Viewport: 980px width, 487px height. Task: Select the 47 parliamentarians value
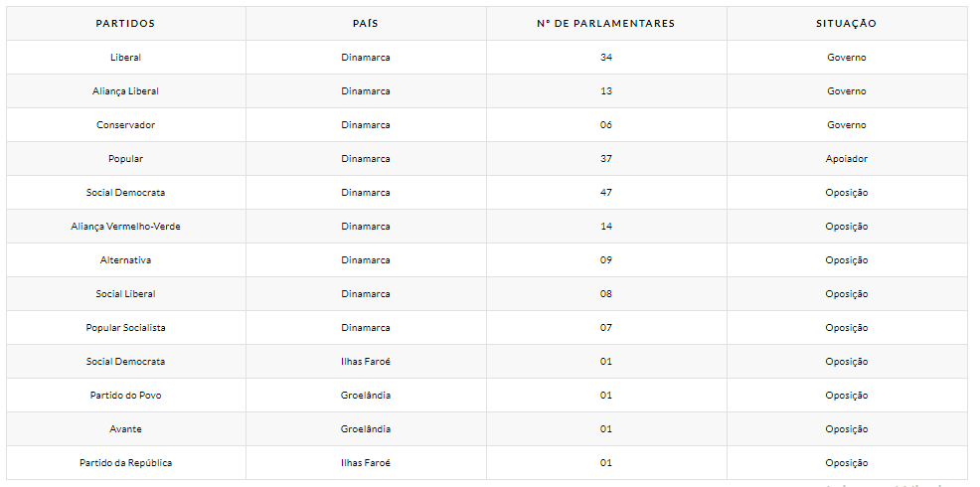pos(605,193)
